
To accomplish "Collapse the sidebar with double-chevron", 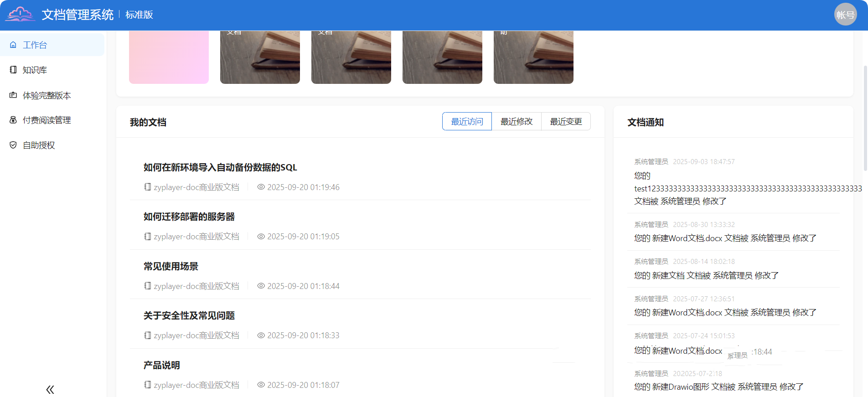I will pos(50,389).
